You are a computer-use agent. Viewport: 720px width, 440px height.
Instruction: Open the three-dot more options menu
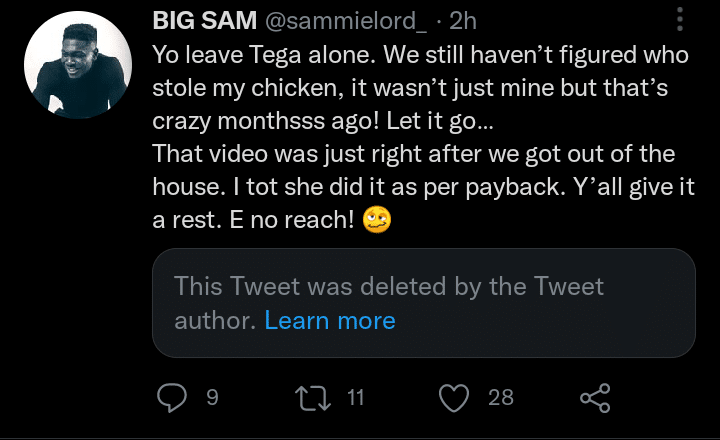pyautogui.click(x=681, y=20)
